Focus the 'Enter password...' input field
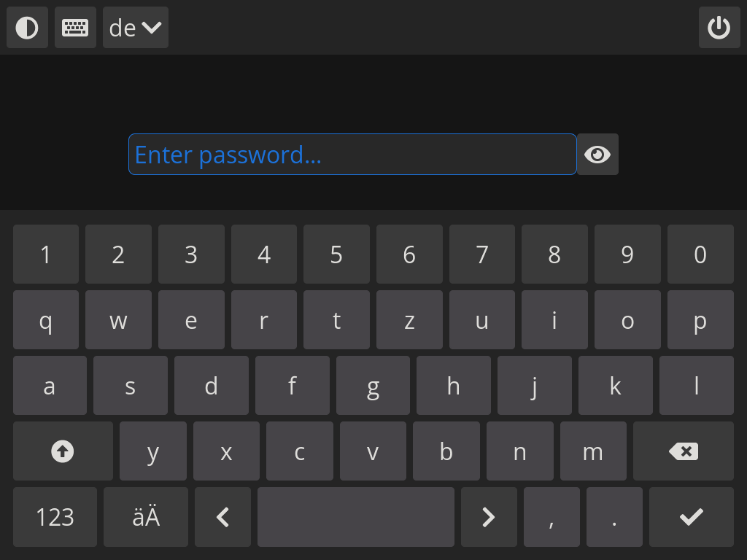The width and height of the screenshot is (747, 560). click(x=352, y=155)
